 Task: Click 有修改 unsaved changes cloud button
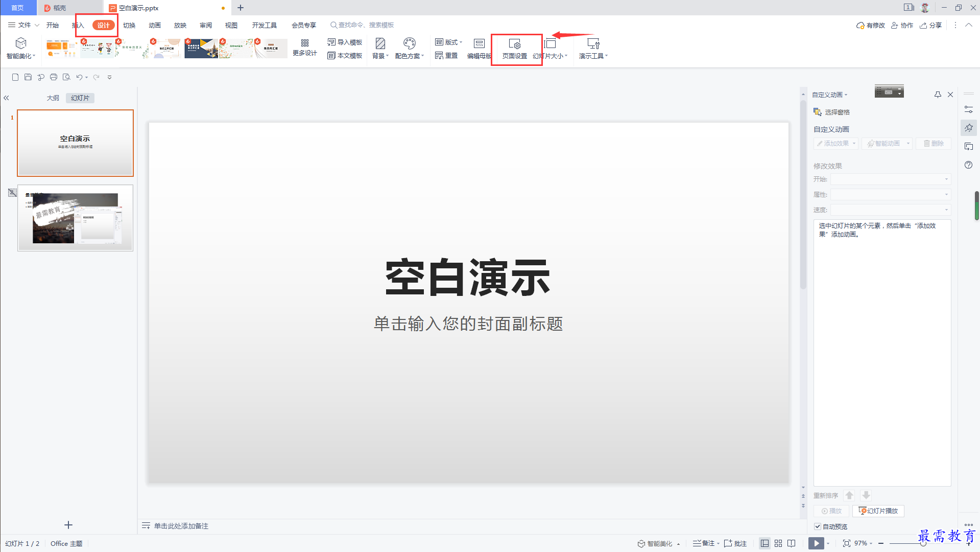tap(871, 25)
